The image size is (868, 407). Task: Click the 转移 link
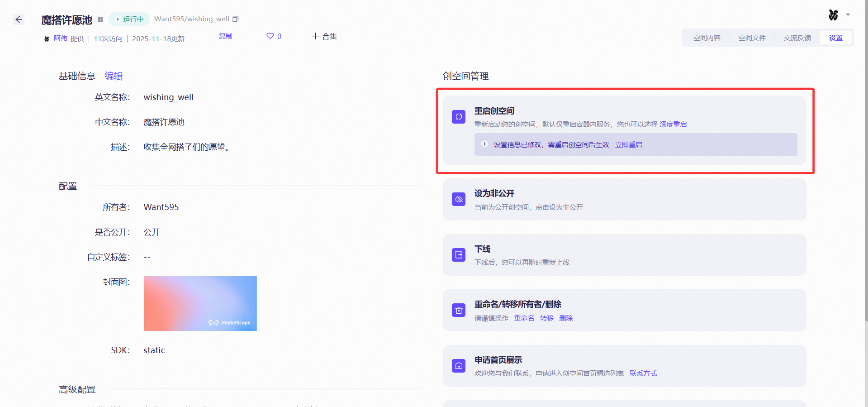(x=547, y=318)
